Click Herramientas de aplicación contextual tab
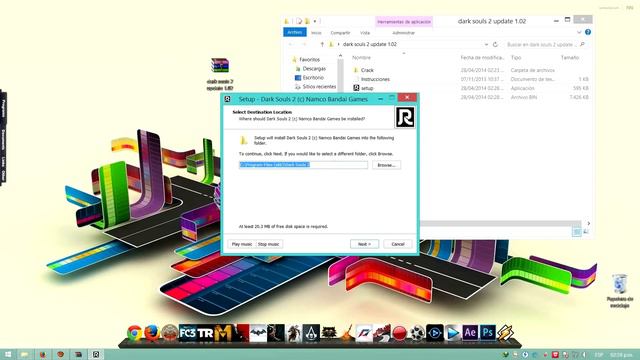This screenshot has width=640, height=360. [404, 22]
